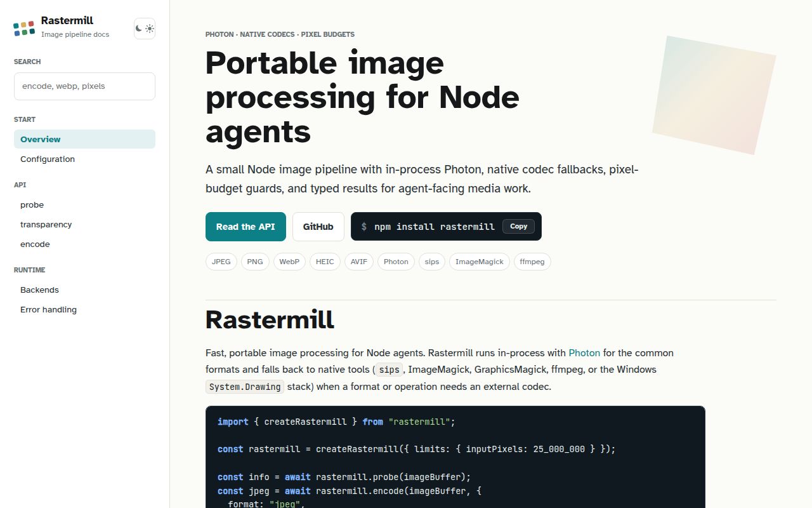Screen dimensions: 812x508
Task: Click the Rastermill site title in sidebar
Action: (67, 20)
